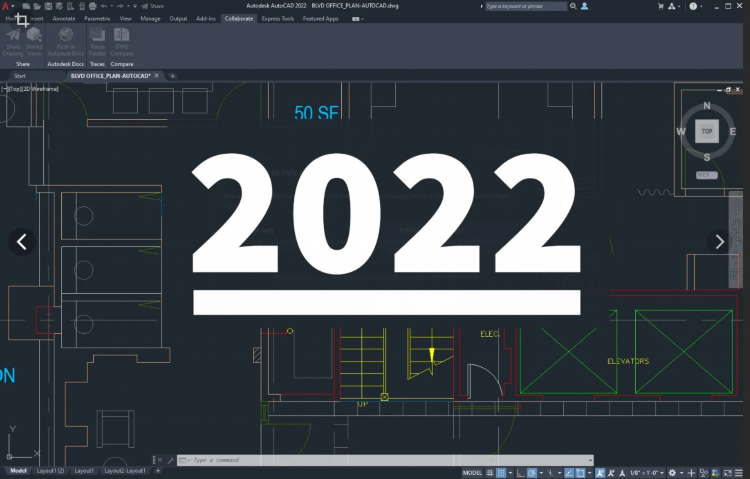Viewport: 750px width, 479px height.
Task: Toggle 2D Object Snap in status bar
Action: [581, 473]
